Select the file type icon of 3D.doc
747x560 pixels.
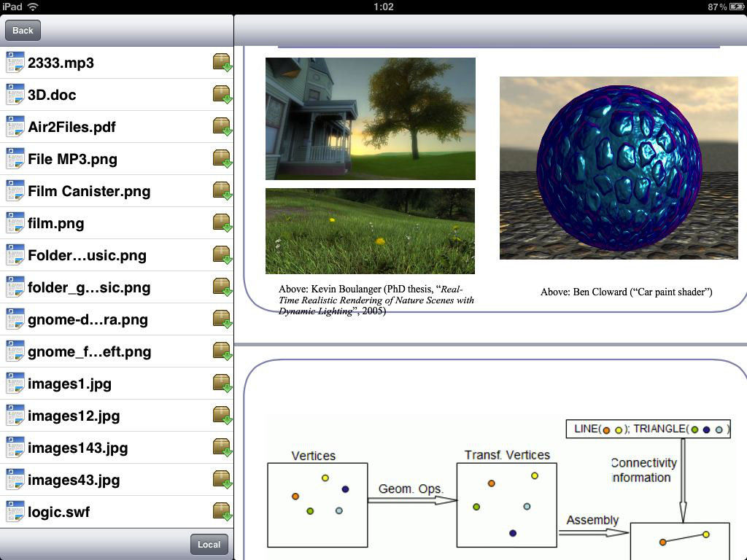point(15,94)
